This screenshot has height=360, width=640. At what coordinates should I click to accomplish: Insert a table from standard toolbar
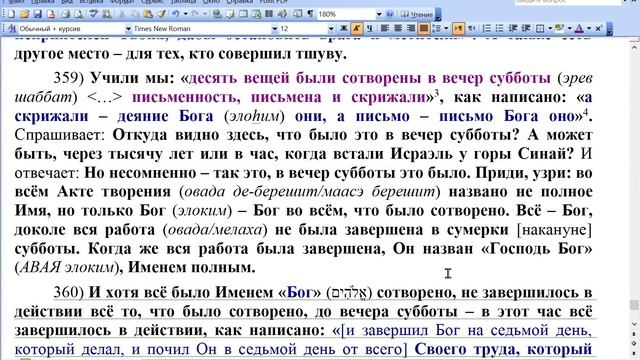243,14
